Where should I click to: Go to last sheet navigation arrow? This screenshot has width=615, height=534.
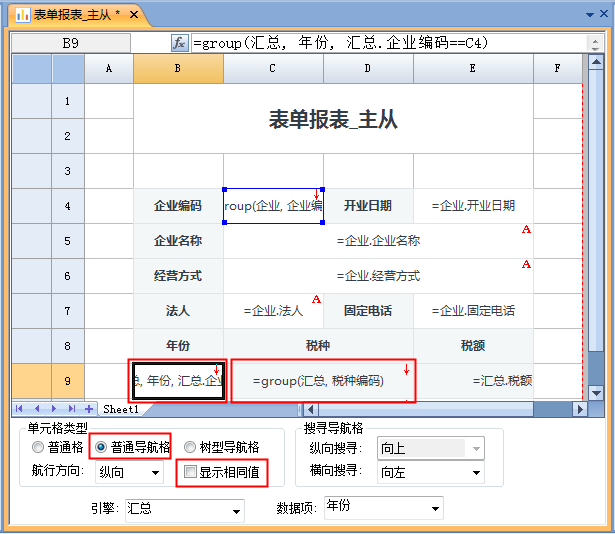click(x=72, y=409)
